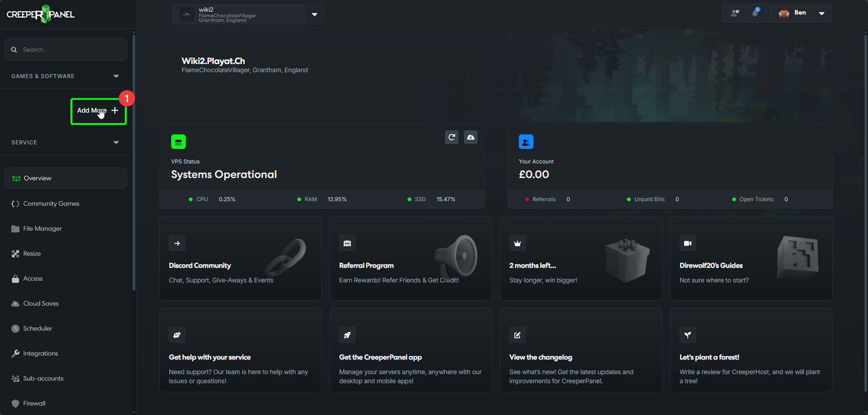Select Cloud Saves in the sidebar
868x415 pixels.
[41, 303]
